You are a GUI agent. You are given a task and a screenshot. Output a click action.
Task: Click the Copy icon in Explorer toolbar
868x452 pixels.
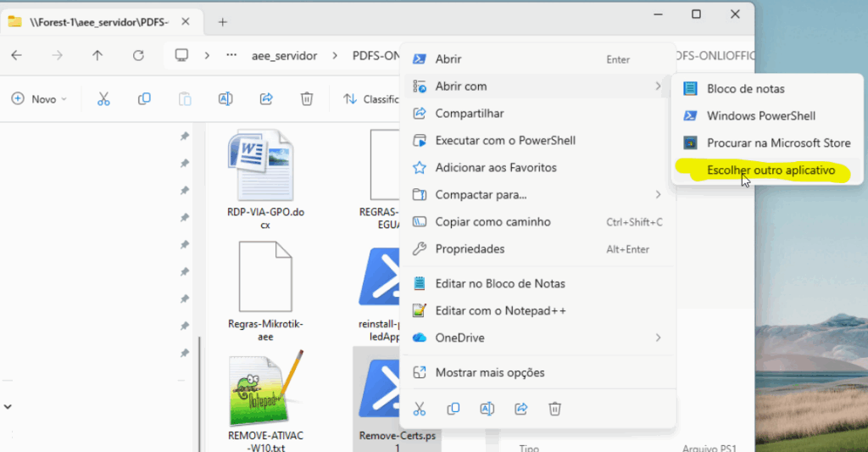pyautogui.click(x=144, y=99)
